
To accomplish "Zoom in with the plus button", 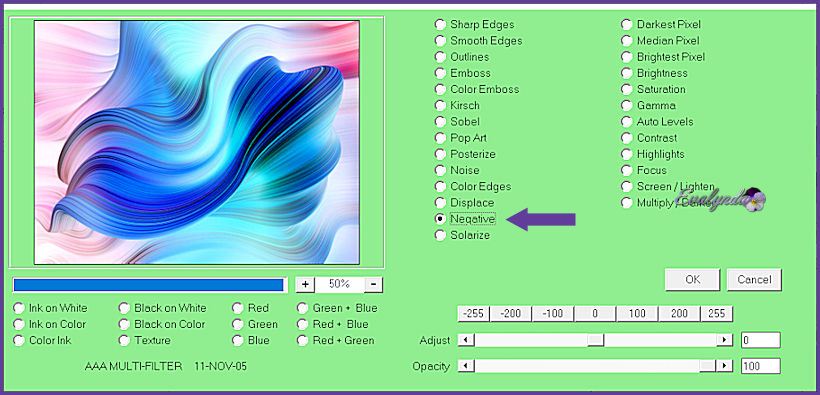I will (x=305, y=285).
